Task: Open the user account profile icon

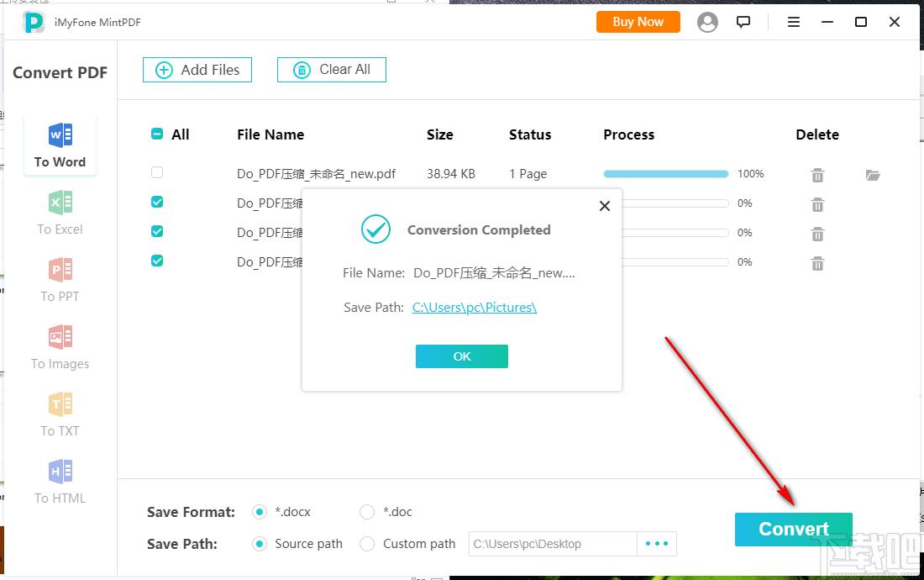Action: point(707,22)
